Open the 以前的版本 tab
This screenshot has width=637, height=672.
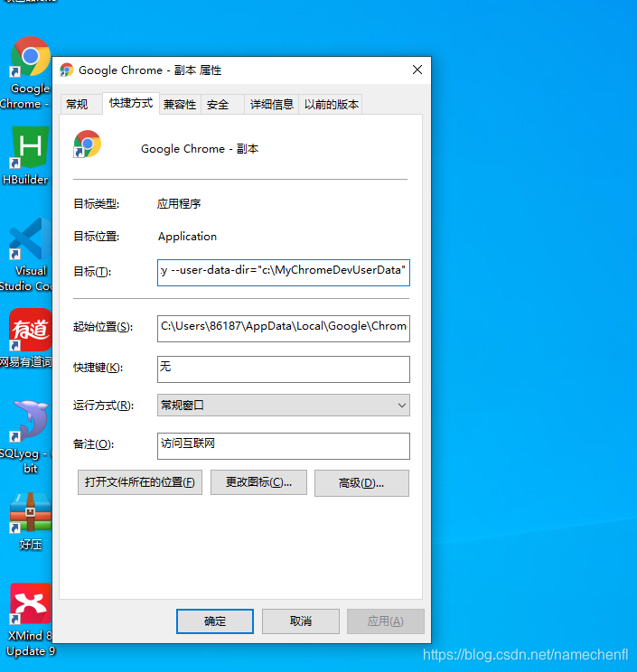point(331,104)
